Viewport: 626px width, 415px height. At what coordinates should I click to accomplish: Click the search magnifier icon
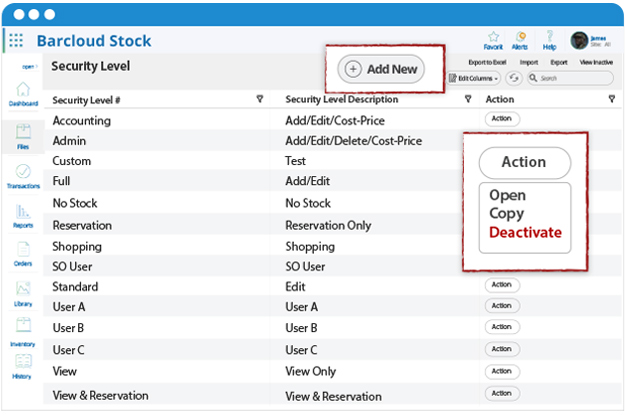click(x=533, y=78)
